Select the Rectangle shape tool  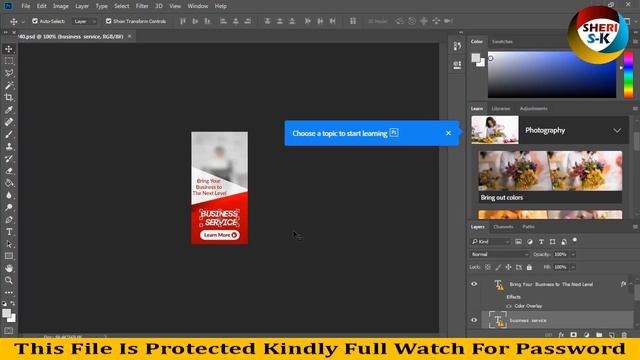point(9,256)
